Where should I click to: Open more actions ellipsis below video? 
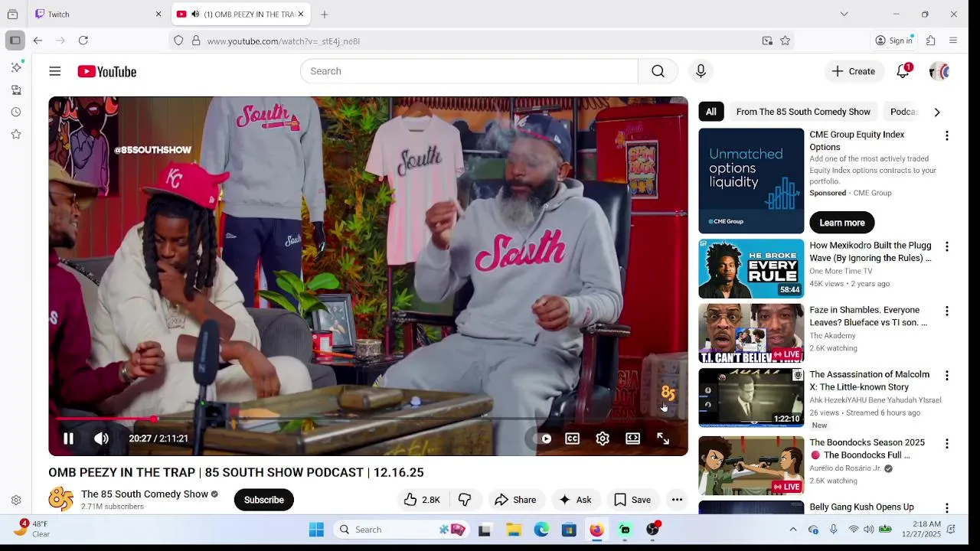pos(677,500)
